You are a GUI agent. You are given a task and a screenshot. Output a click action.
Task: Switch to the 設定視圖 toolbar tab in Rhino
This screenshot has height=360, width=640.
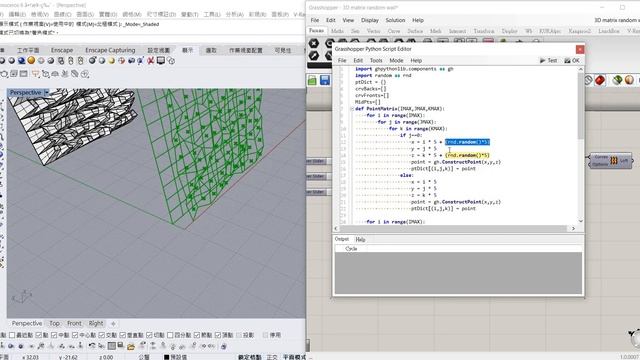pos(158,50)
